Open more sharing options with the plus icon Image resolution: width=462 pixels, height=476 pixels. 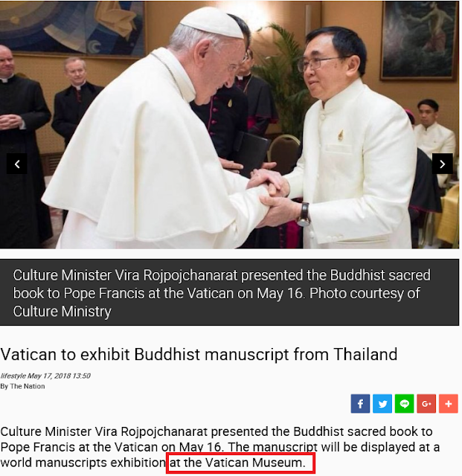[x=449, y=403]
